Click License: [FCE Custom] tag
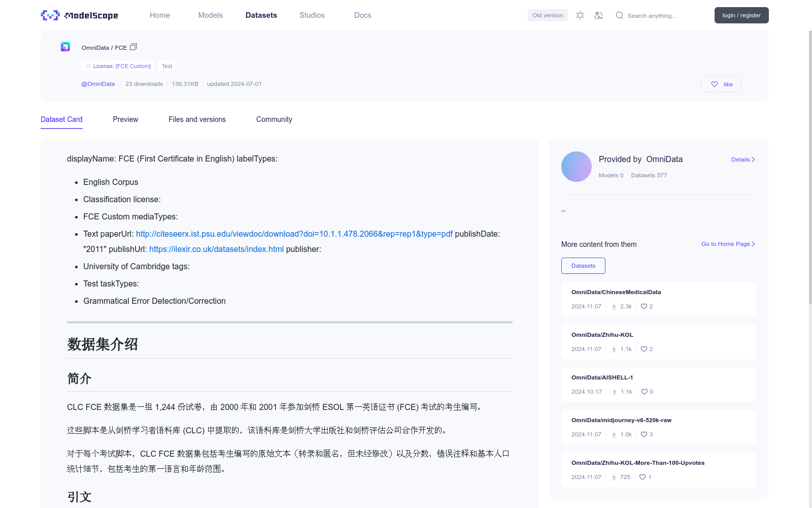 point(117,66)
